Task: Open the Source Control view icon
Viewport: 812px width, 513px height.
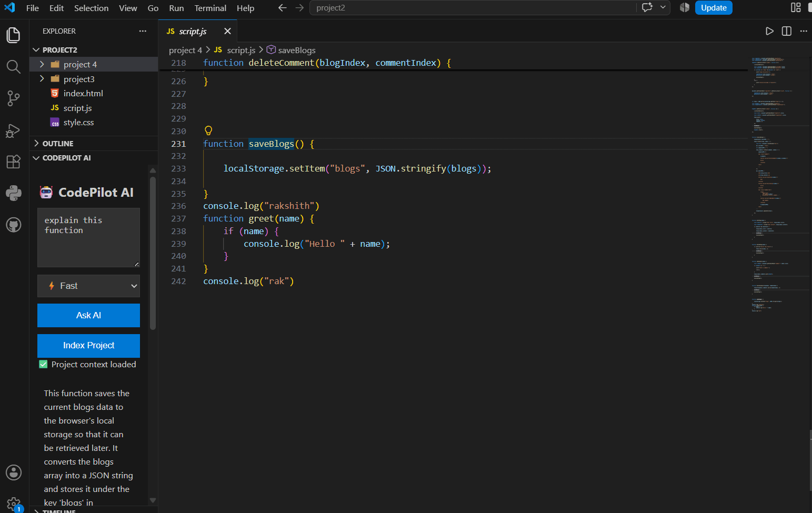Action: coord(13,98)
